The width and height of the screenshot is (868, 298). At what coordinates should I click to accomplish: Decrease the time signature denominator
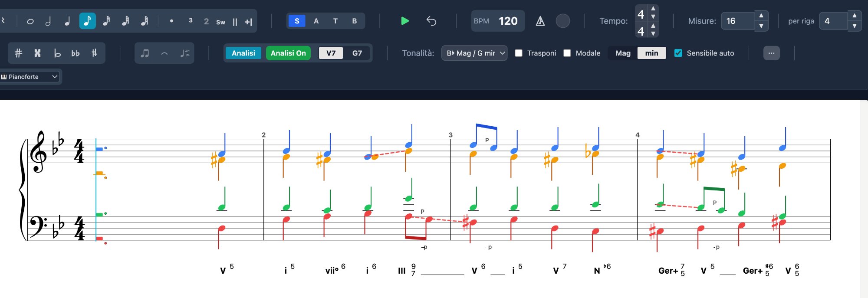[x=653, y=33]
